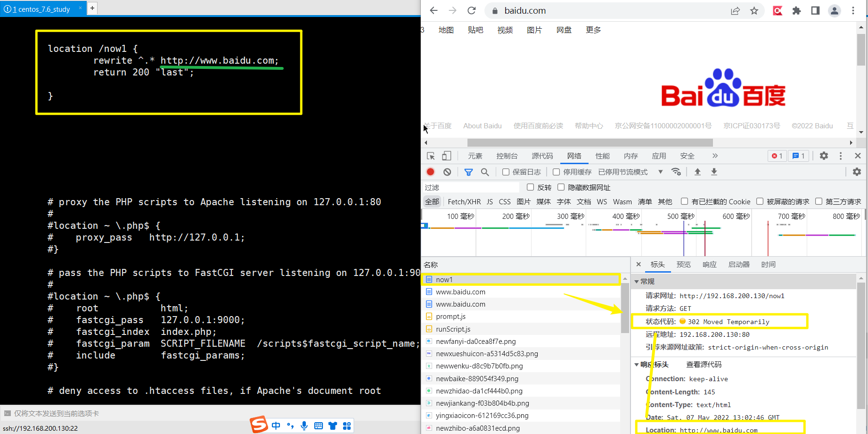Click the Sogou microphone voice input icon
This screenshot has width=868, height=434.
(304, 426)
